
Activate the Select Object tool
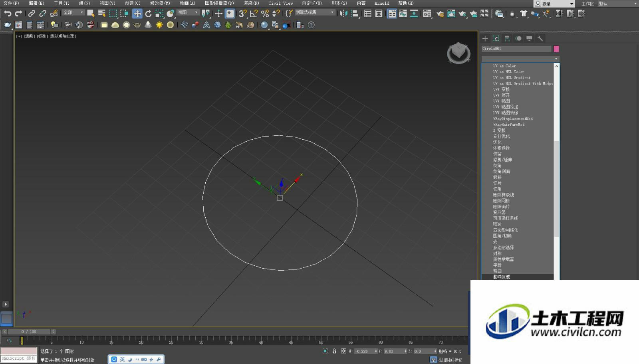[91, 14]
